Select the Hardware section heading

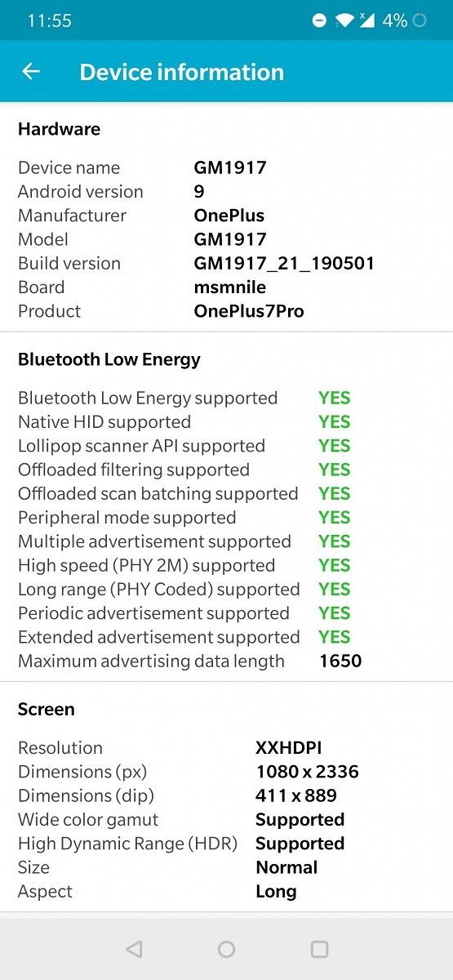pos(59,129)
